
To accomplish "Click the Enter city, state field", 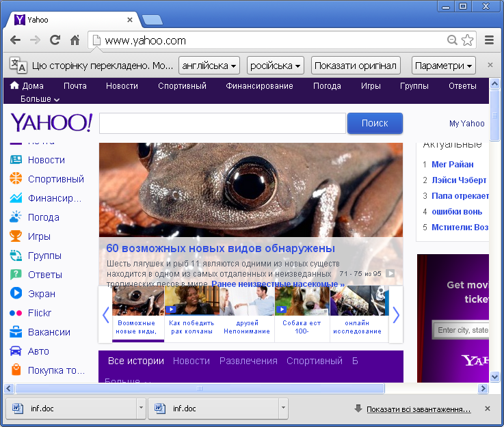I will 461,330.
